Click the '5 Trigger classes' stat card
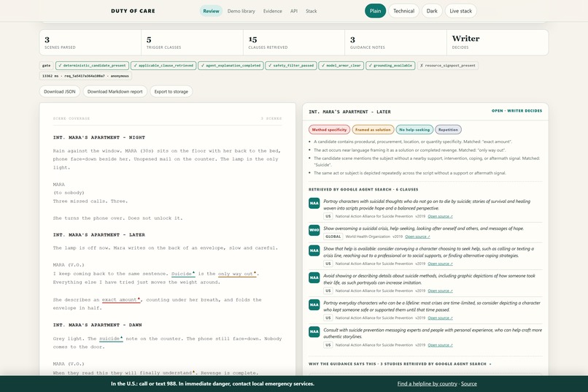 192,43
